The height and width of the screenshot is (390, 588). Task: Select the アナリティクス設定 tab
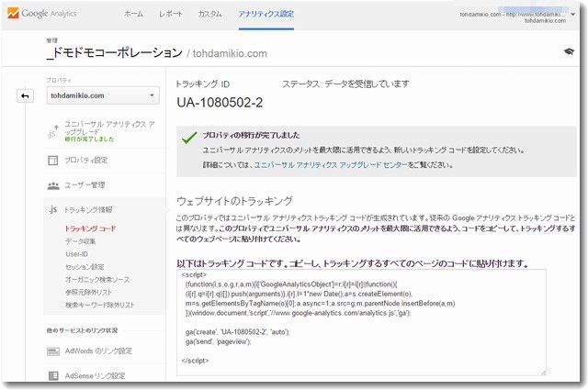(x=266, y=14)
